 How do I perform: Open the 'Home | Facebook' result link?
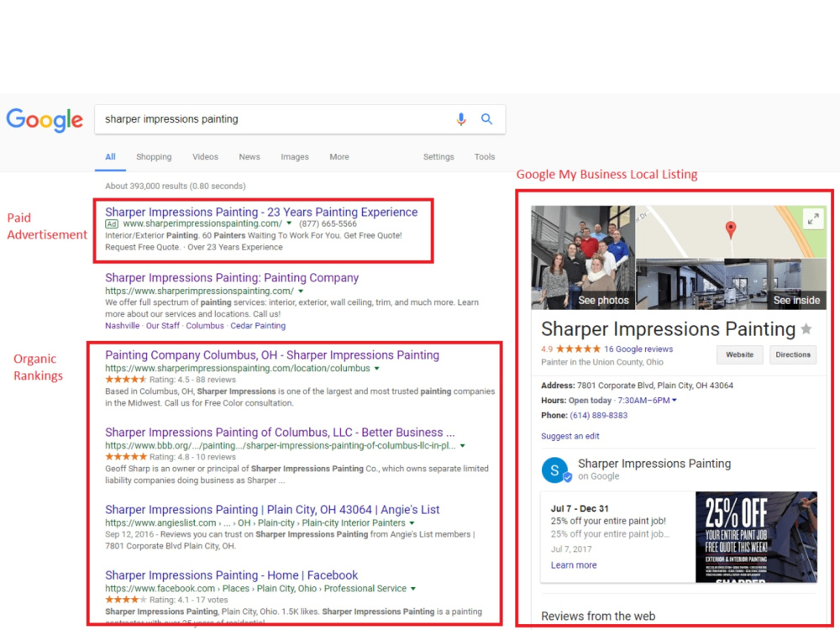pyautogui.click(x=232, y=575)
